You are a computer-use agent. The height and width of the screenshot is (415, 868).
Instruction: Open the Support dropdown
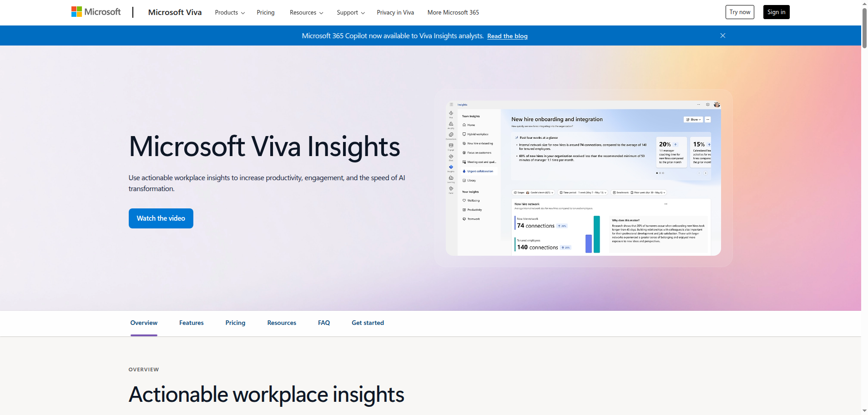350,13
